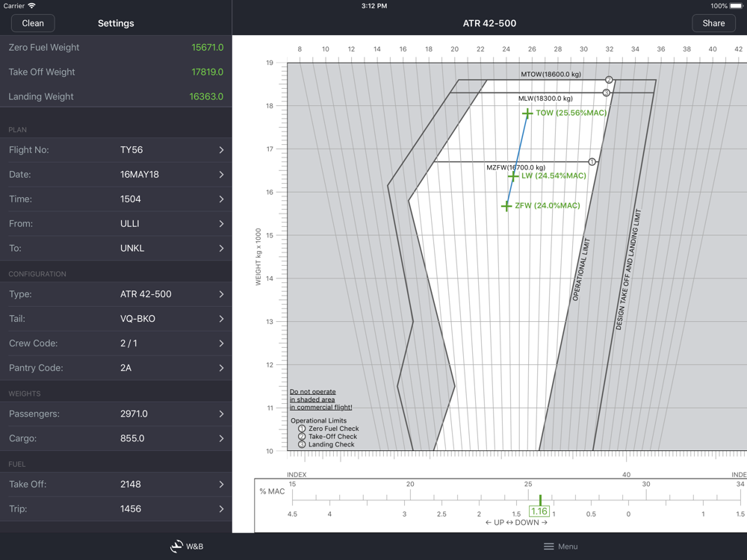The width and height of the screenshot is (747, 560).
Task: Tap the ZFW green cross marker
Action: 506,206
